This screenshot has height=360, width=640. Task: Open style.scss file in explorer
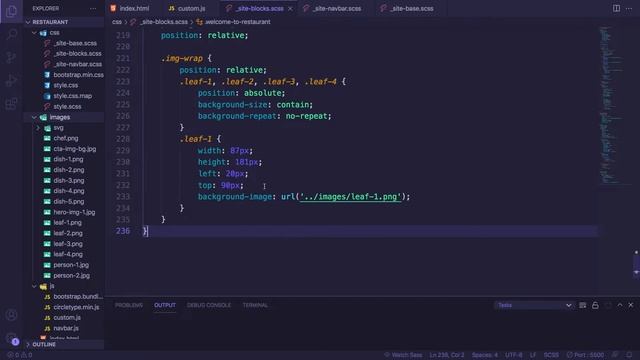tap(67, 107)
